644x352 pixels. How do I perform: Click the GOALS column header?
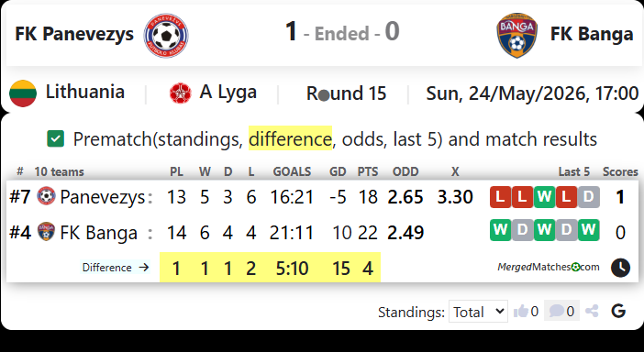point(292,171)
